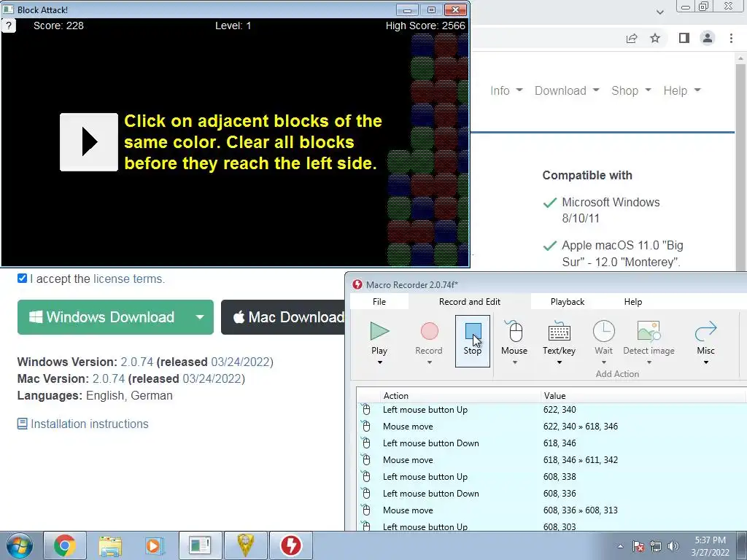Add a Wait clock action
The height and width of the screenshot is (560, 747).
tap(603, 331)
